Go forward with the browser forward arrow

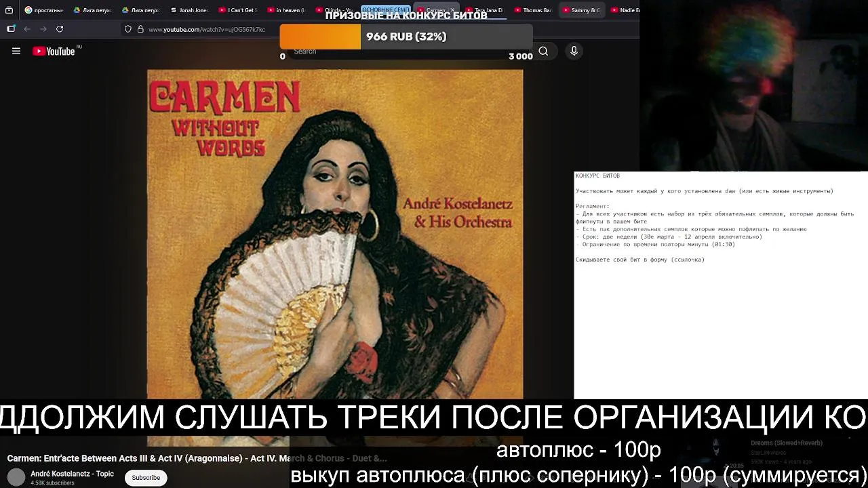pyautogui.click(x=43, y=29)
